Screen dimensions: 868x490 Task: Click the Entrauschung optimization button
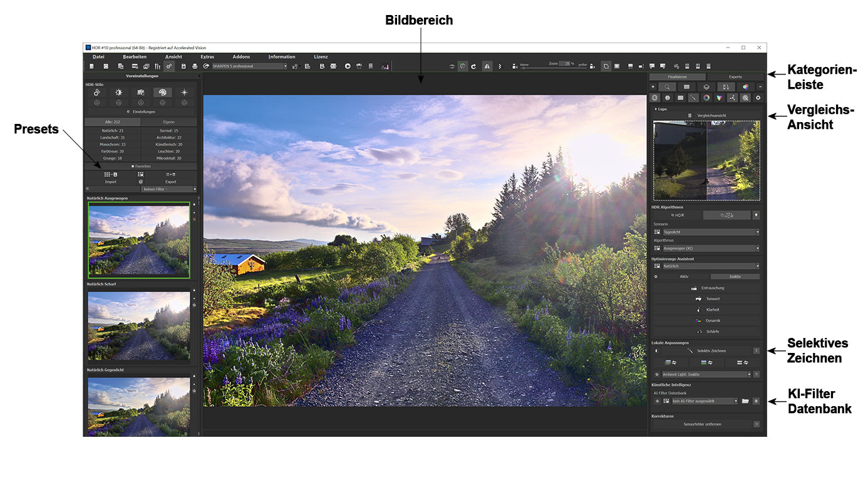click(706, 288)
